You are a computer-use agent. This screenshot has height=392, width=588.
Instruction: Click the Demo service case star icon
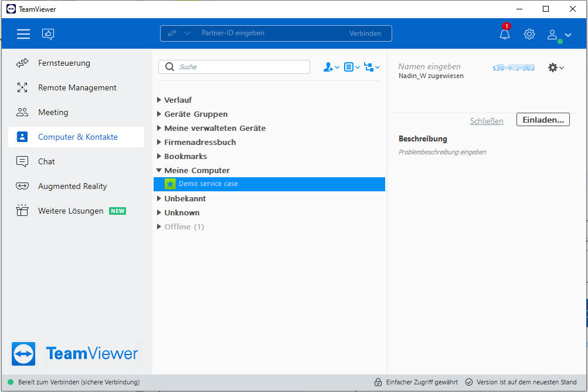[170, 184]
